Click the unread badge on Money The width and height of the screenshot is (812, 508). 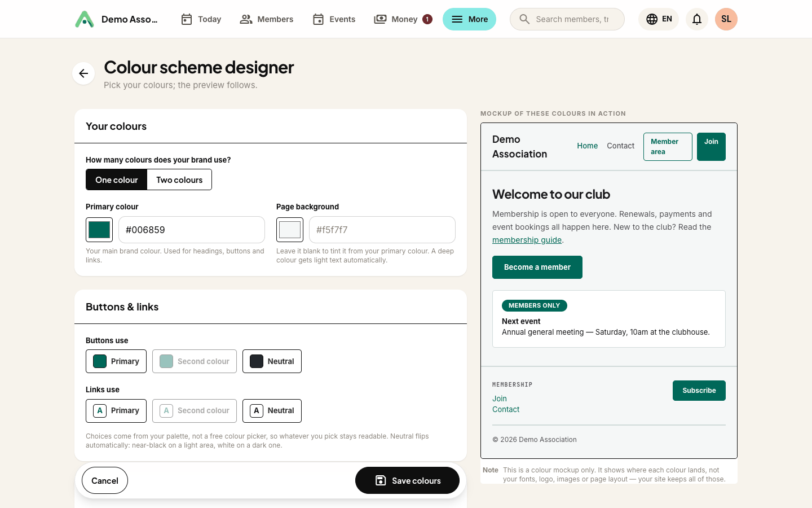[427, 19]
